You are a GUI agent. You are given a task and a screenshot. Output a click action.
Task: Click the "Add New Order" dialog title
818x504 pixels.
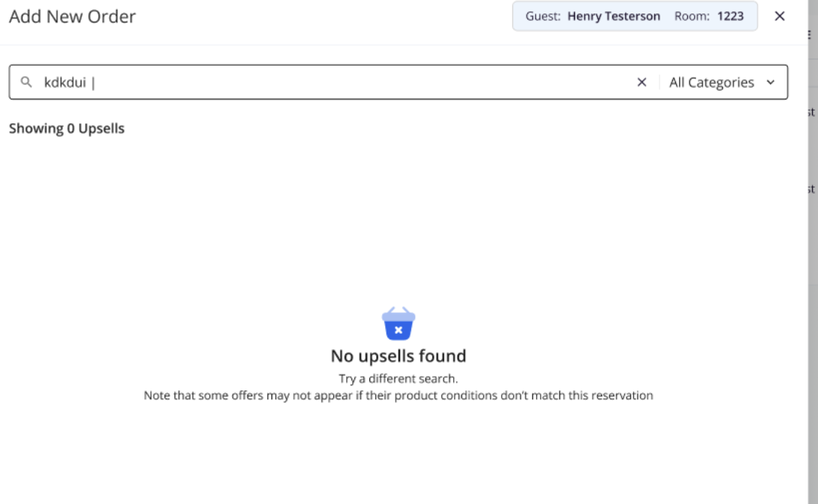click(x=73, y=16)
